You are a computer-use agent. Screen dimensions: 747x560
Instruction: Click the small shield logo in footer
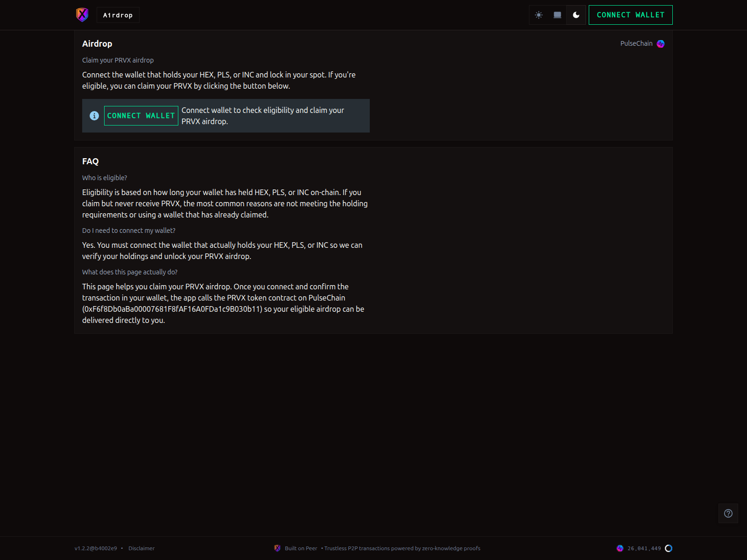pos(277,548)
